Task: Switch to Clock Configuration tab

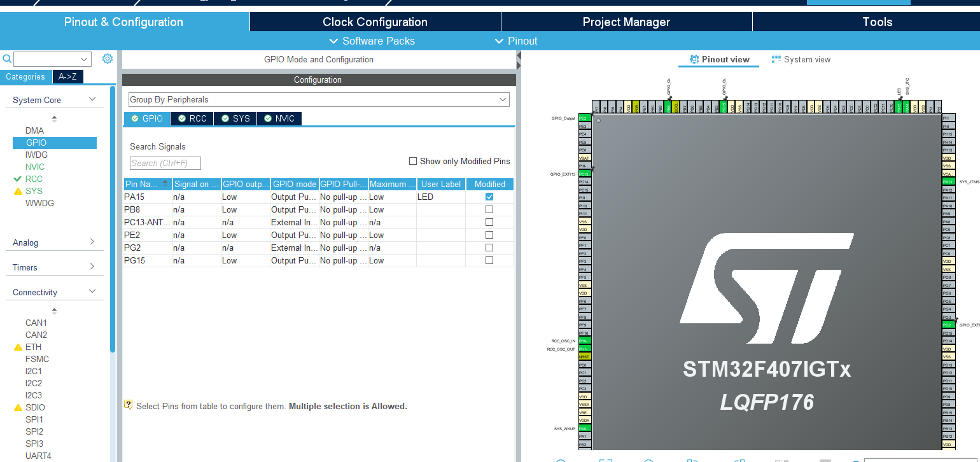Action: [x=375, y=22]
